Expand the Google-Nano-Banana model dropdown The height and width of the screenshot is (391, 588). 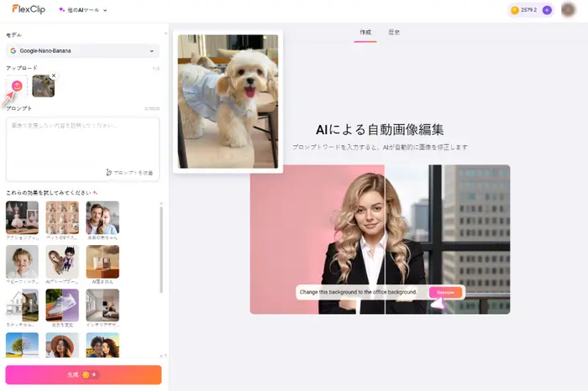[x=82, y=51]
